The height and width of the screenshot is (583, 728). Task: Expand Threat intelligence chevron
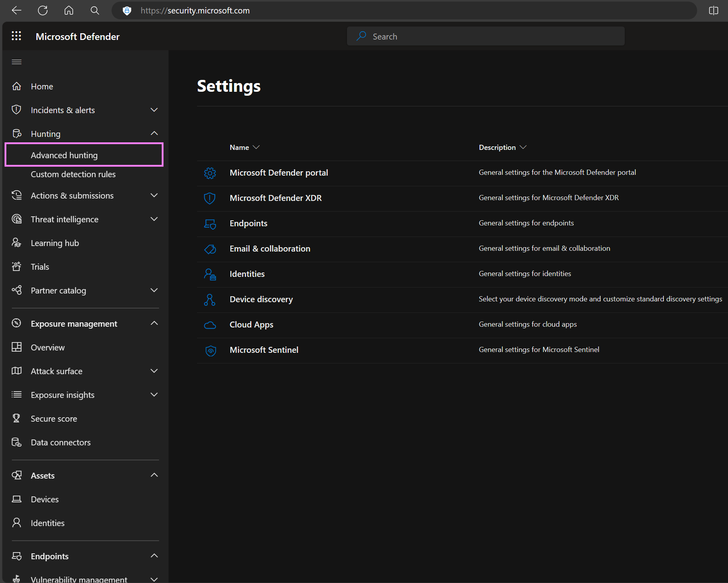point(154,219)
